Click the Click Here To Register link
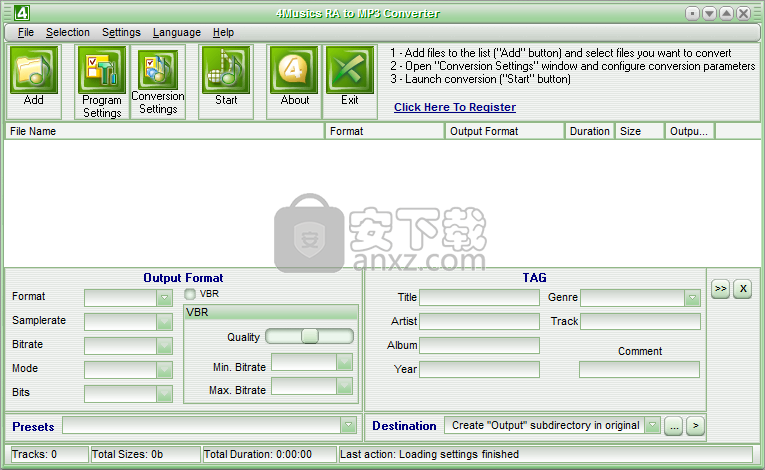The image size is (765, 470). pos(455,107)
